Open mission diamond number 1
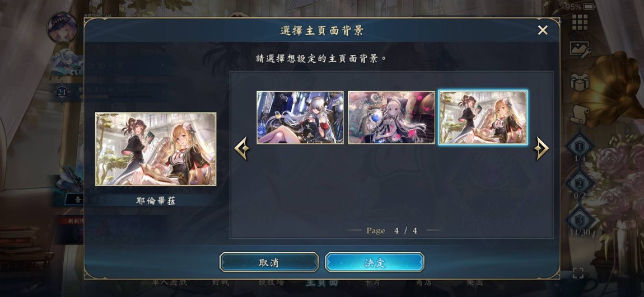Image resolution: width=644 pixels, height=297 pixels. coord(580,145)
